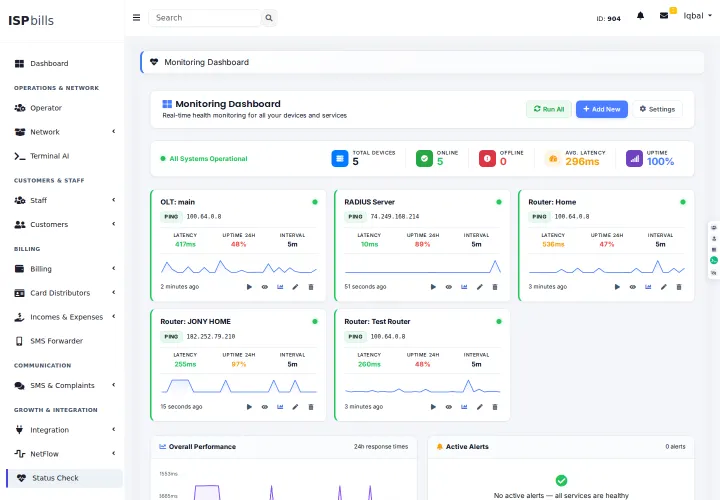Open chart for RADIUS Server

pyautogui.click(x=464, y=287)
